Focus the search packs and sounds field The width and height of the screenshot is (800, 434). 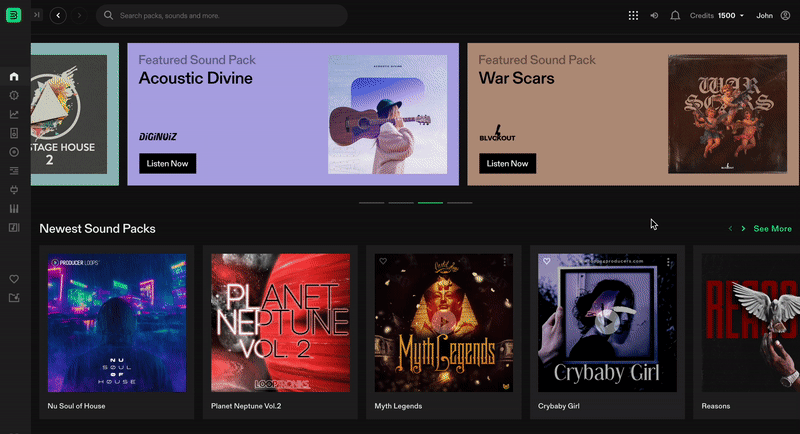[222, 15]
